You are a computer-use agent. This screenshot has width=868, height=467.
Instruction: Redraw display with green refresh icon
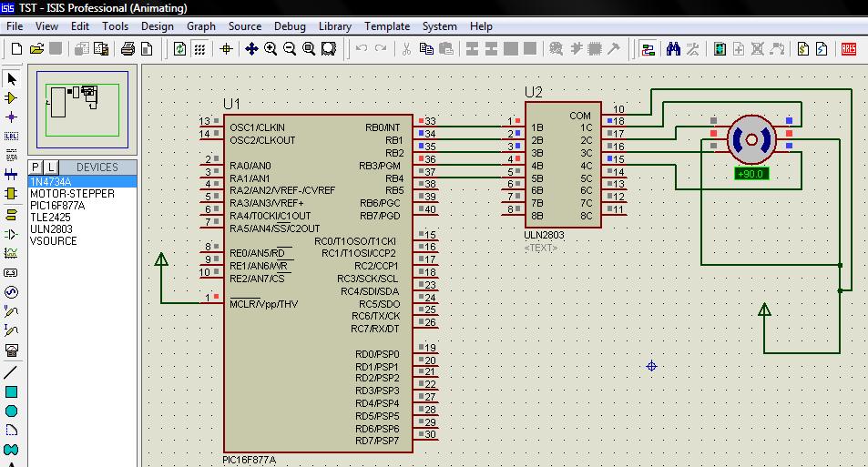coord(180,48)
